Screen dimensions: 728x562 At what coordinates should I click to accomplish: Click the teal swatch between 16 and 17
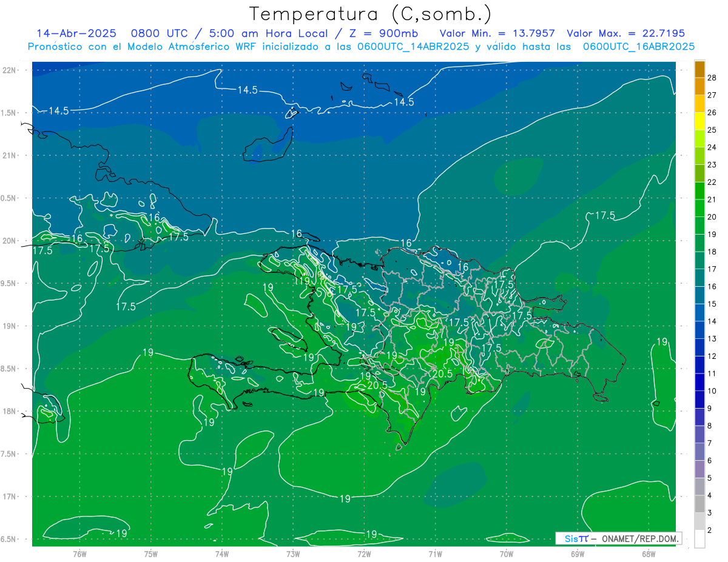click(699, 278)
